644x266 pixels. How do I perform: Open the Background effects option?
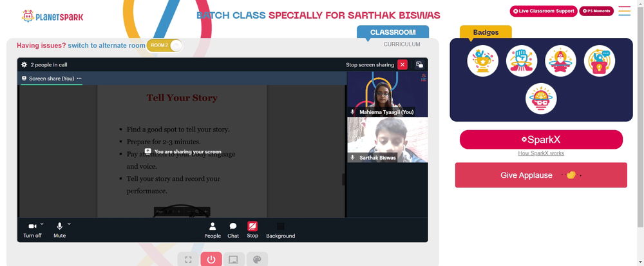[281, 231]
